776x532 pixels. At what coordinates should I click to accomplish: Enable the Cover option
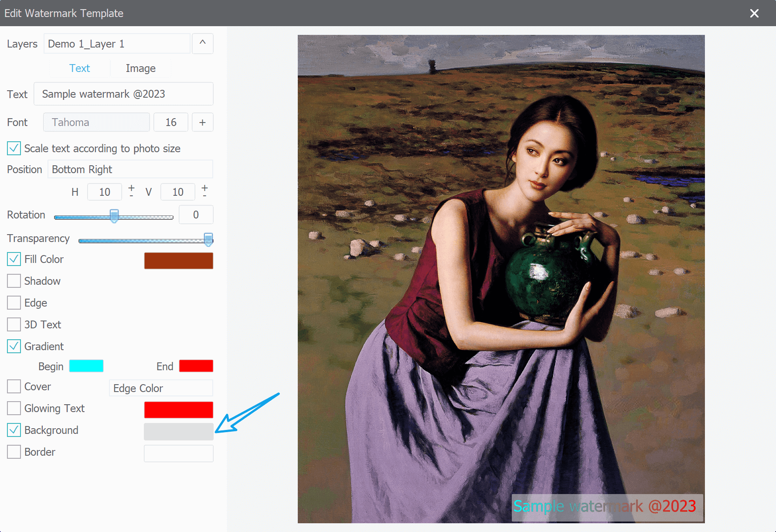pos(14,386)
